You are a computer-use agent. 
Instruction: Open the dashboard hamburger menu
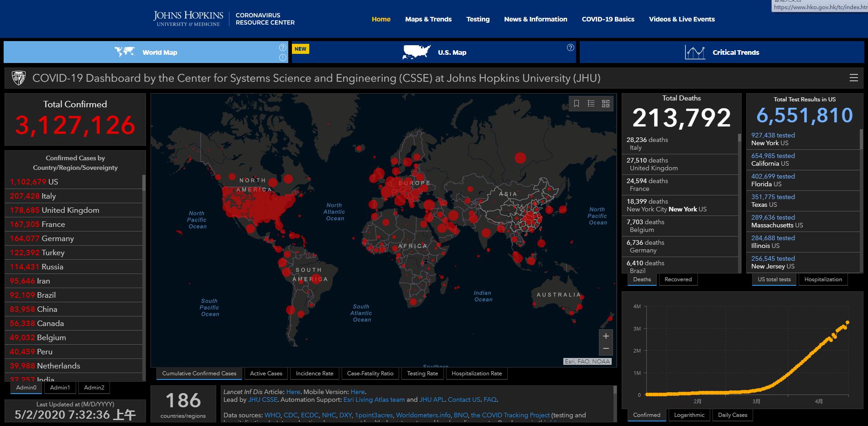pyautogui.click(x=854, y=78)
